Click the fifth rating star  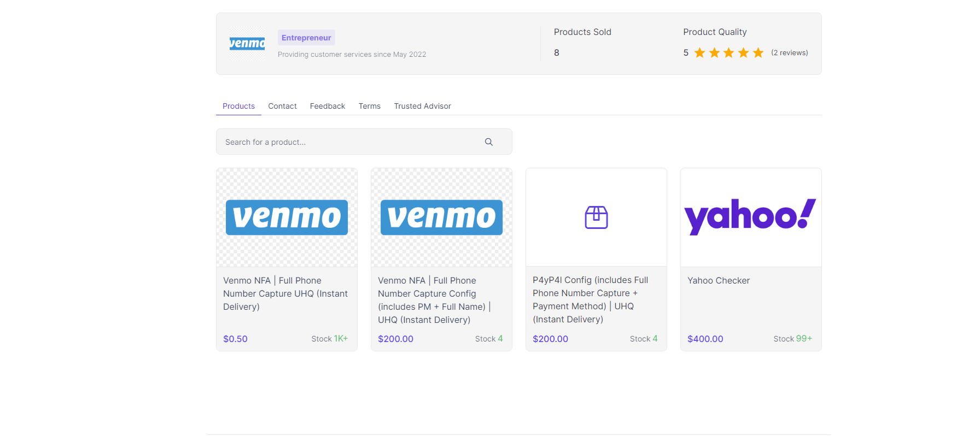(x=758, y=53)
